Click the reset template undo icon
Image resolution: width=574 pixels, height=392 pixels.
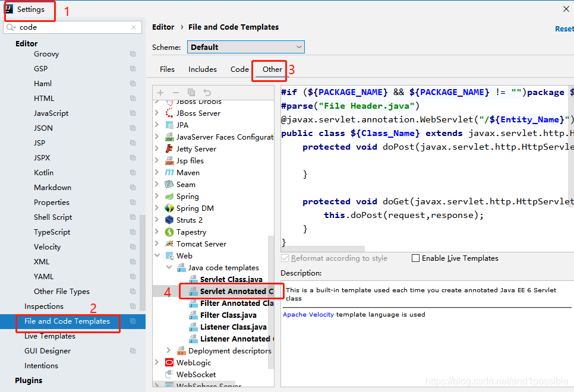tap(207, 93)
